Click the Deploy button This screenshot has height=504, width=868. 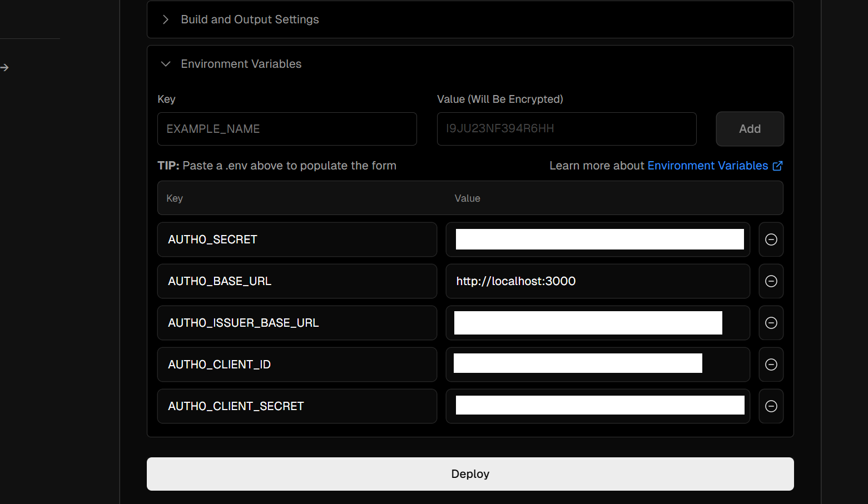(x=470, y=474)
